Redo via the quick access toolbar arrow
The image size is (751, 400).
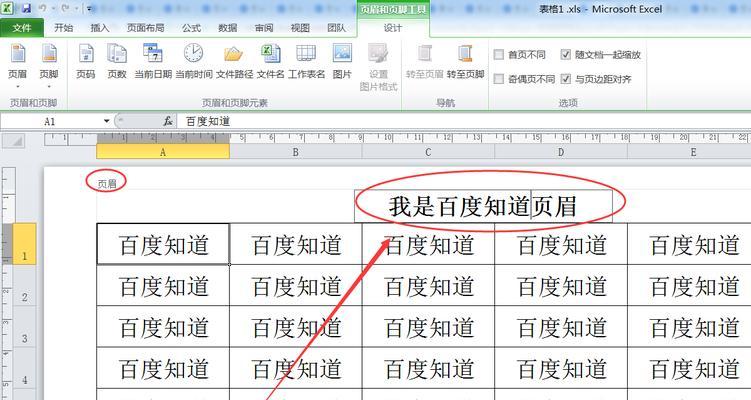66,9
